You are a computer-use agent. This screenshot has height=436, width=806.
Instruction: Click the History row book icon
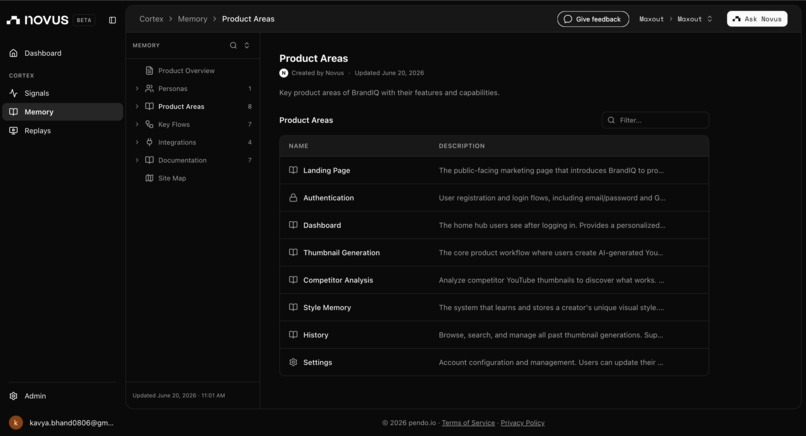click(x=293, y=335)
